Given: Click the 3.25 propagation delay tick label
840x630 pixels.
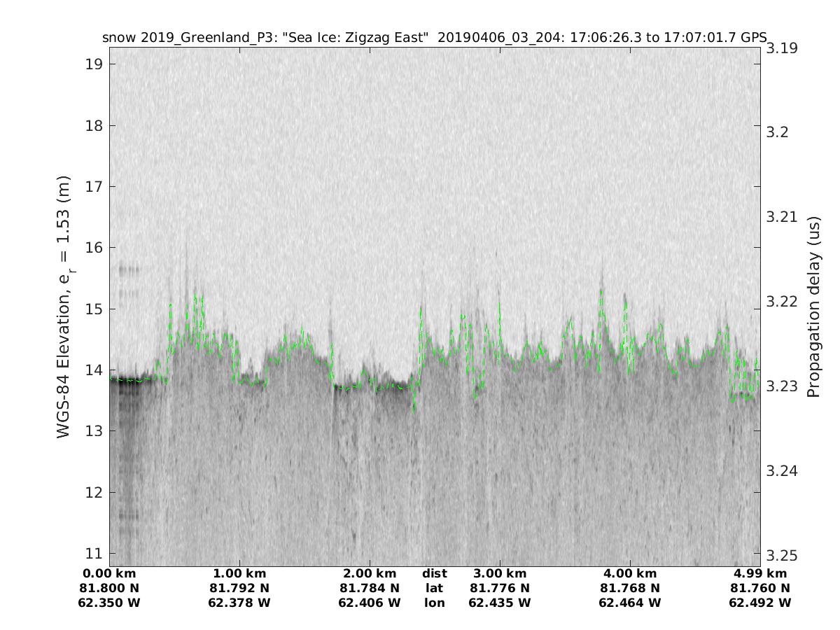Looking at the screenshot, I should (x=781, y=556).
